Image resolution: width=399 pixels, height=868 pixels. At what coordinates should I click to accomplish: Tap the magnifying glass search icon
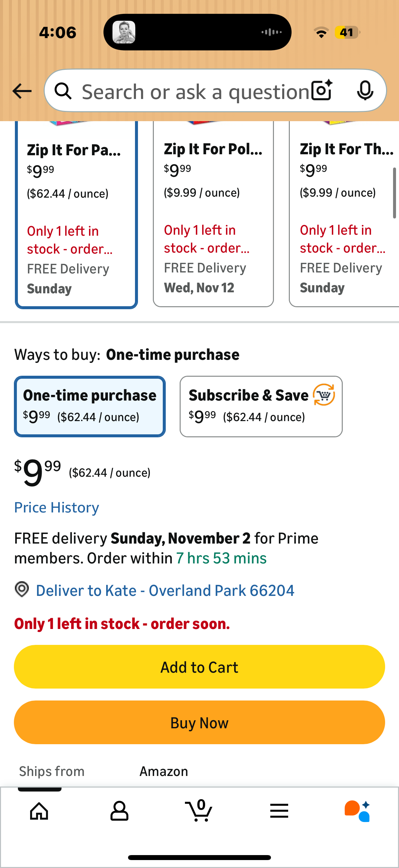pos(63,91)
